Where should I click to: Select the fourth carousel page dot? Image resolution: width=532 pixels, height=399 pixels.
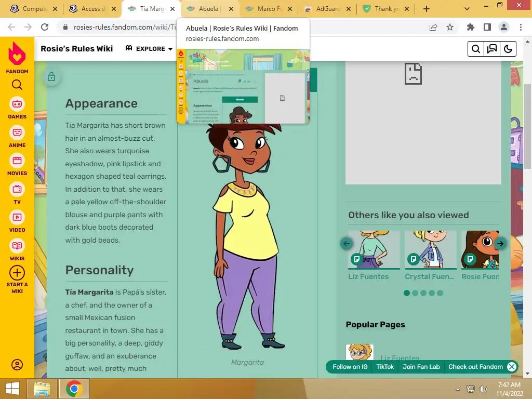click(432, 293)
